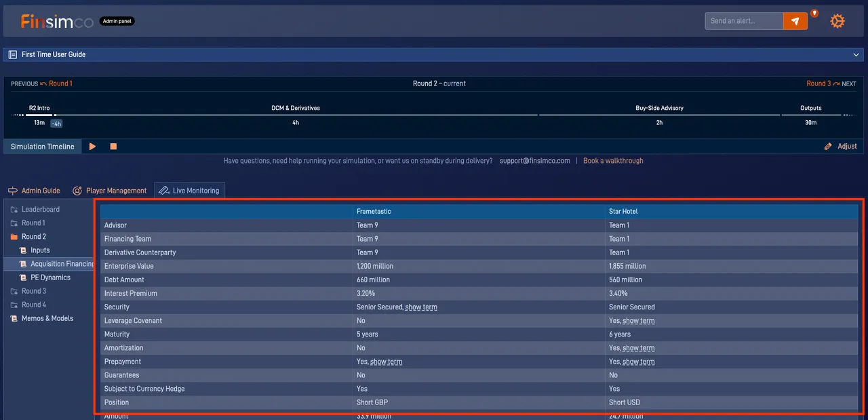Show term for Star Hotel Prepayment
868x420 pixels.
pos(639,362)
